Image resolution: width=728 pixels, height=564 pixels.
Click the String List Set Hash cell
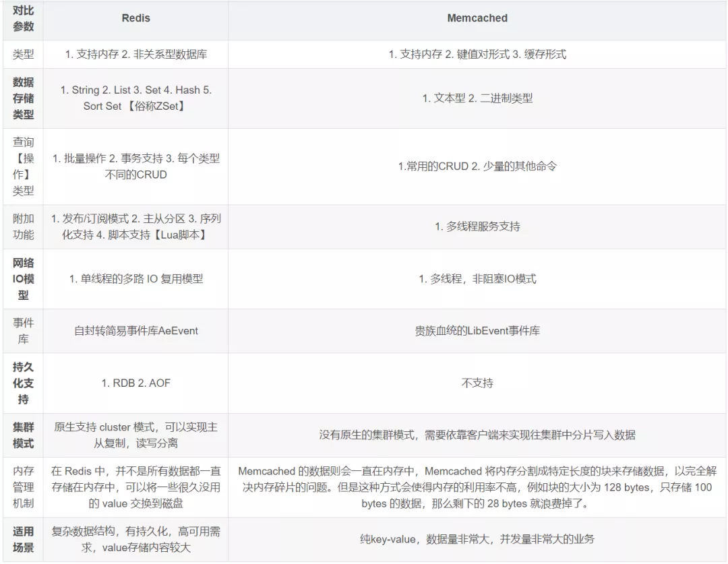(x=135, y=98)
